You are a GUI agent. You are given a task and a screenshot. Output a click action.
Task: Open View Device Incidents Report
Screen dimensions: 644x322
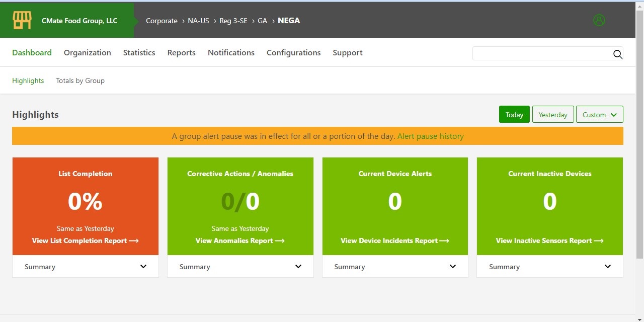coord(394,241)
